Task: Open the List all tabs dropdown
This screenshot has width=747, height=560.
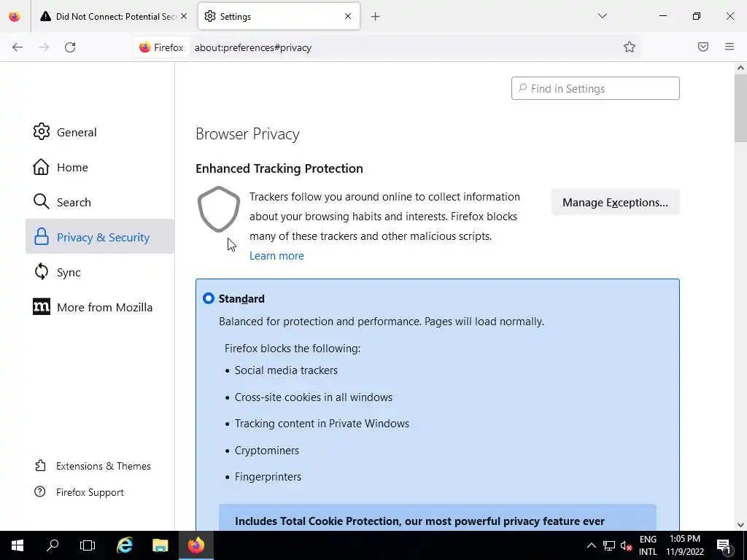Action: point(602,16)
